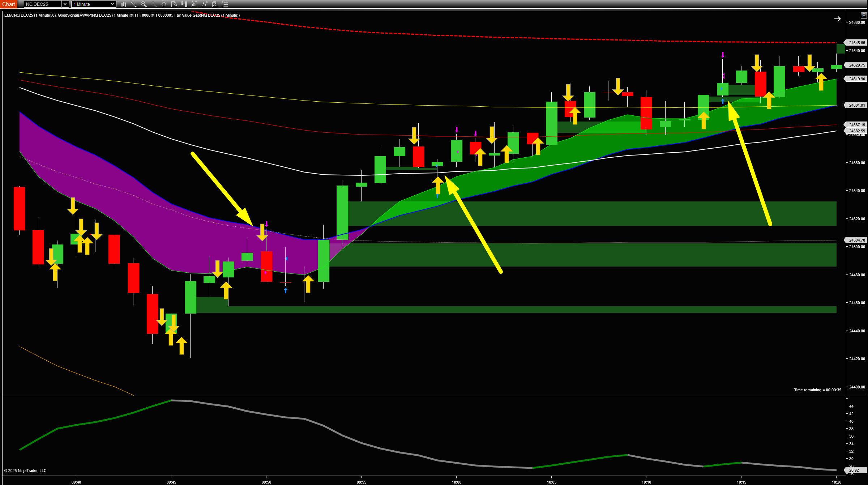
Task: Click the F fixed scale button
Action: point(863,15)
